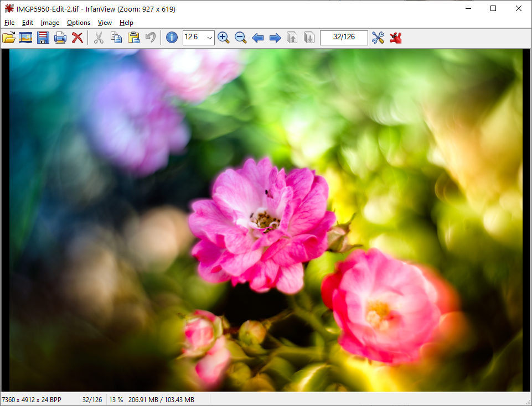Click the Copy icon in toolbar
This screenshot has height=406, width=532.
(116, 38)
